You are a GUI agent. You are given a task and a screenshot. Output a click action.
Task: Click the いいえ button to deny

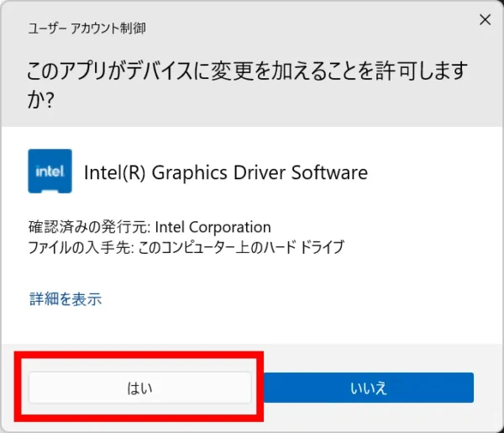coord(369,388)
